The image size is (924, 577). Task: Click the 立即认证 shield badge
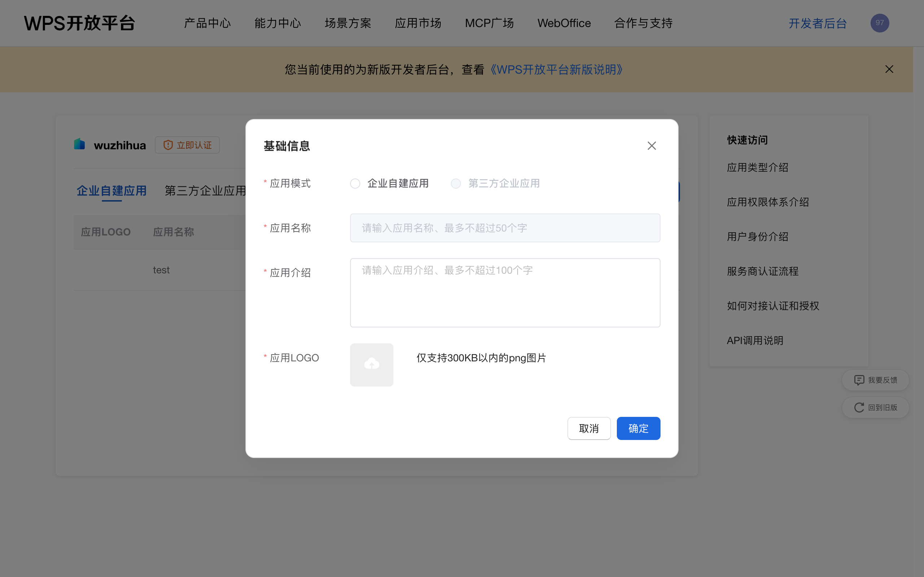(x=187, y=145)
